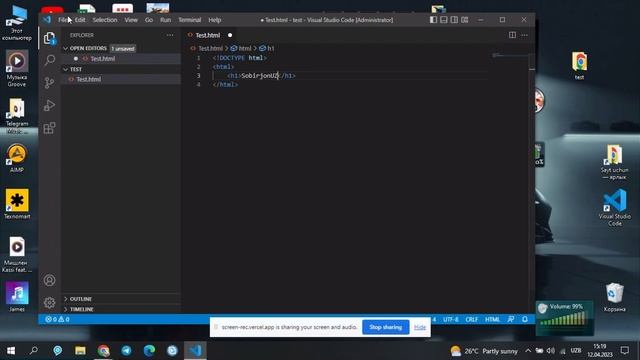Open the Explorer view in activity bar

pyautogui.click(x=49, y=38)
